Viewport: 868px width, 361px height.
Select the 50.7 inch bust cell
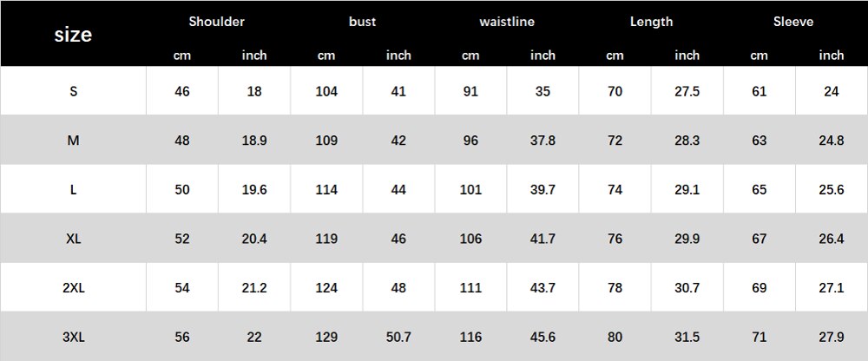pos(398,338)
